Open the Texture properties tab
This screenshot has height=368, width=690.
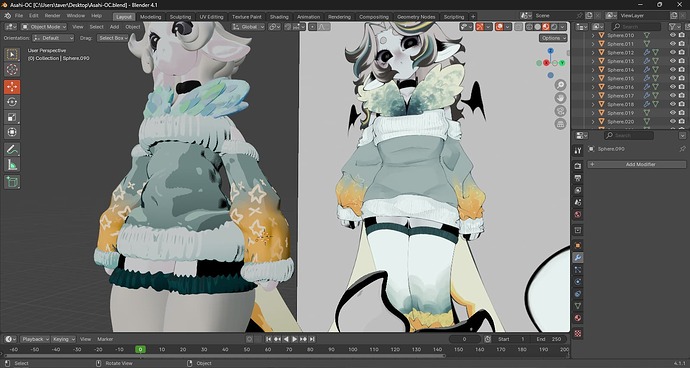coord(578,333)
